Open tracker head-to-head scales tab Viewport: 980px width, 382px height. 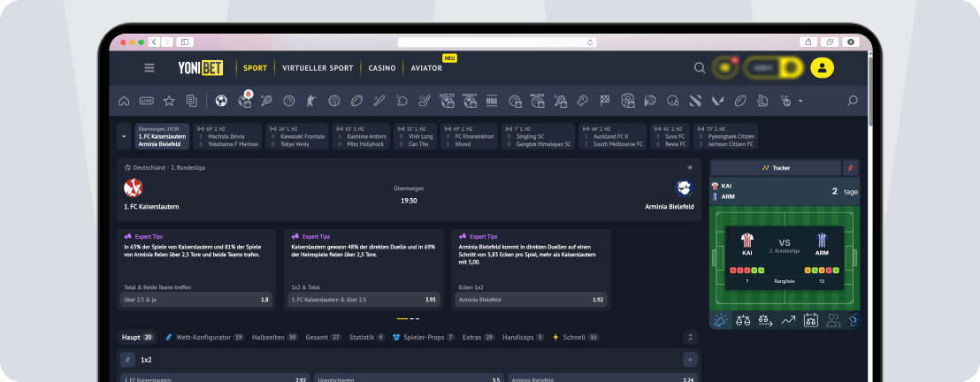click(742, 320)
